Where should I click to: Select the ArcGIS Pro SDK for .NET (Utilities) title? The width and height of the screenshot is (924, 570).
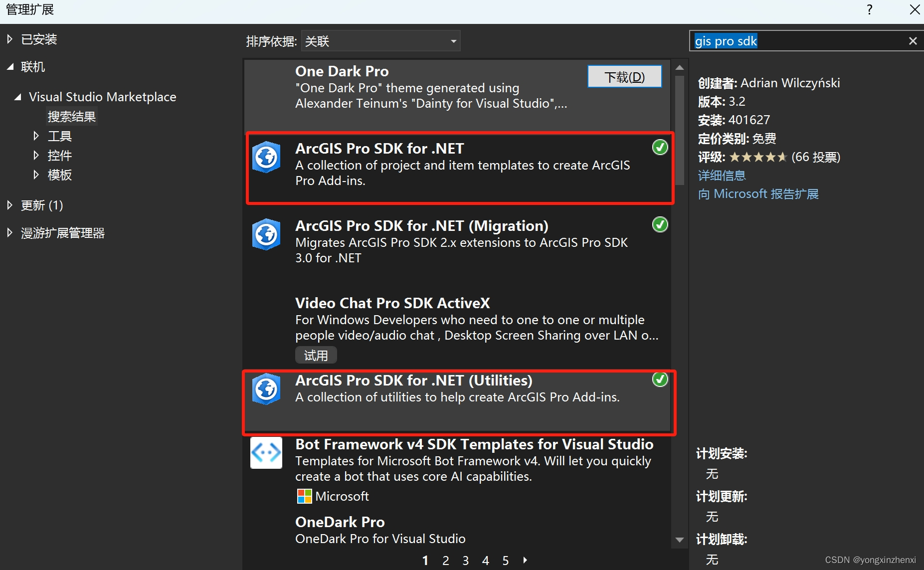[x=414, y=380]
